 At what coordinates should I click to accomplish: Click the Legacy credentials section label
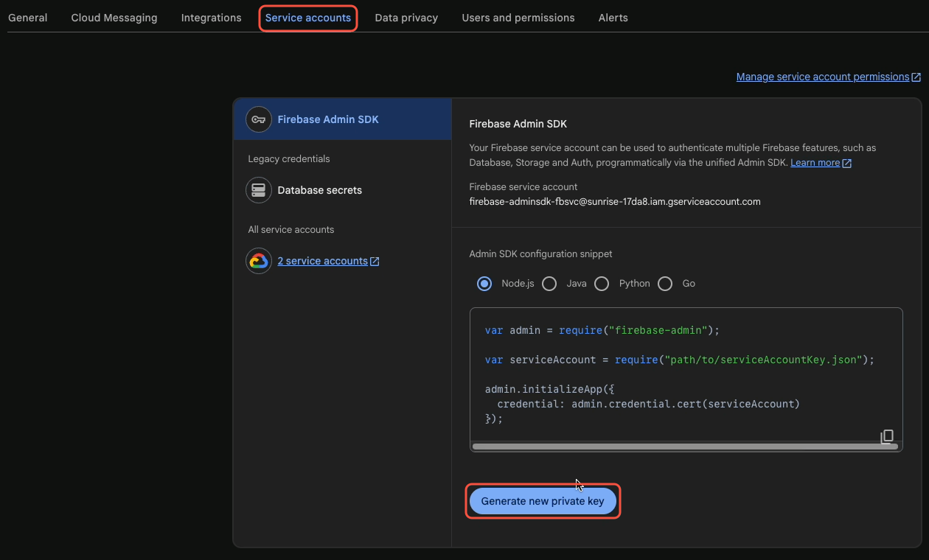point(289,159)
